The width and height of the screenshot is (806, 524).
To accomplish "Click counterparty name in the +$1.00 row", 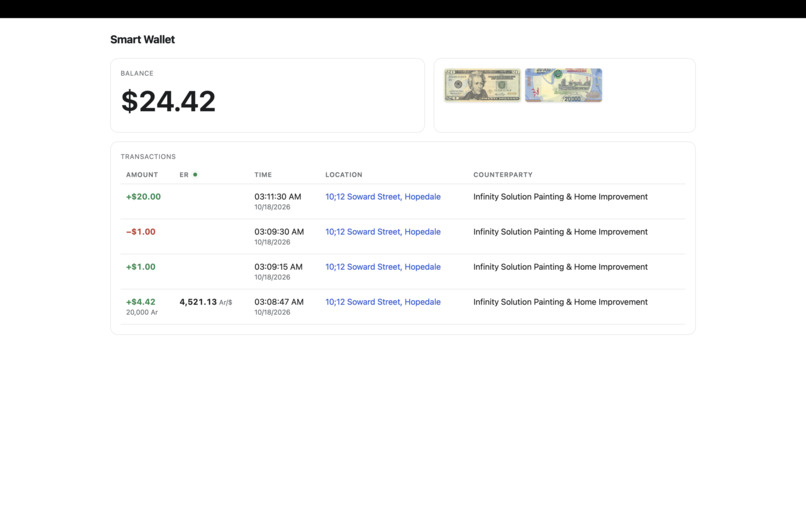I will (560, 266).
